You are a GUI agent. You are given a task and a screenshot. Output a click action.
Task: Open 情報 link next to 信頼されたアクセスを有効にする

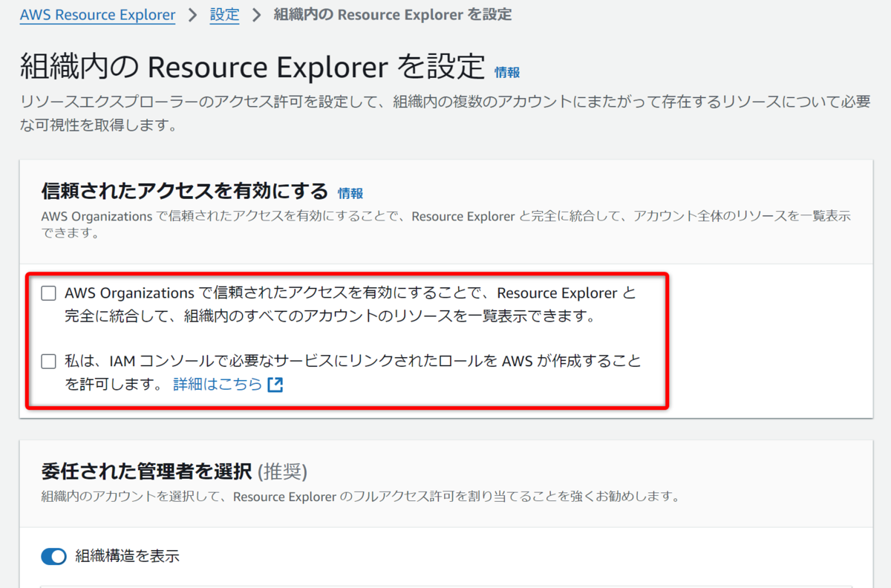tap(350, 193)
